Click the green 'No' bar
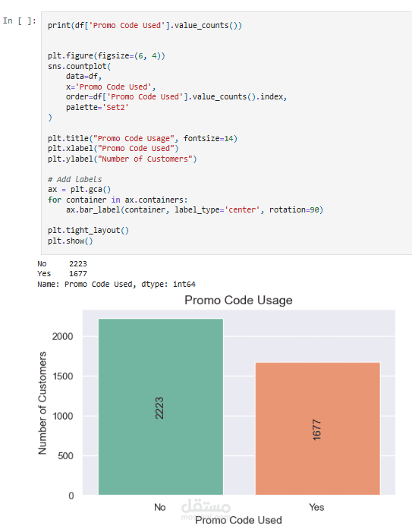This screenshot has height=532, width=412. 161,407
